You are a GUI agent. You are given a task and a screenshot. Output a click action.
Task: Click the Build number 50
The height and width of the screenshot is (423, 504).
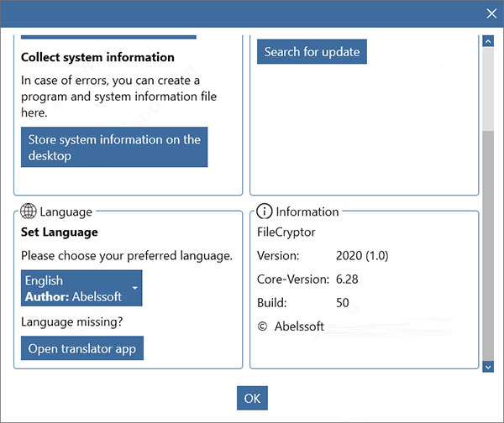[x=342, y=302]
